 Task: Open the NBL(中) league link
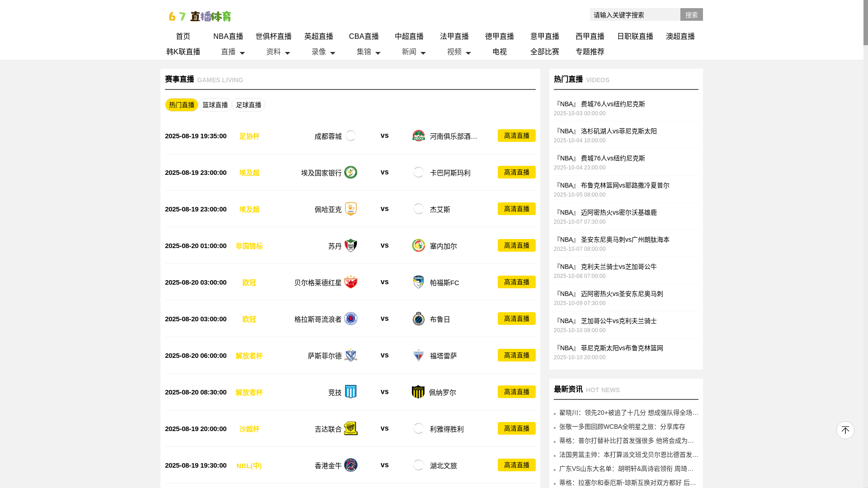click(x=249, y=465)
